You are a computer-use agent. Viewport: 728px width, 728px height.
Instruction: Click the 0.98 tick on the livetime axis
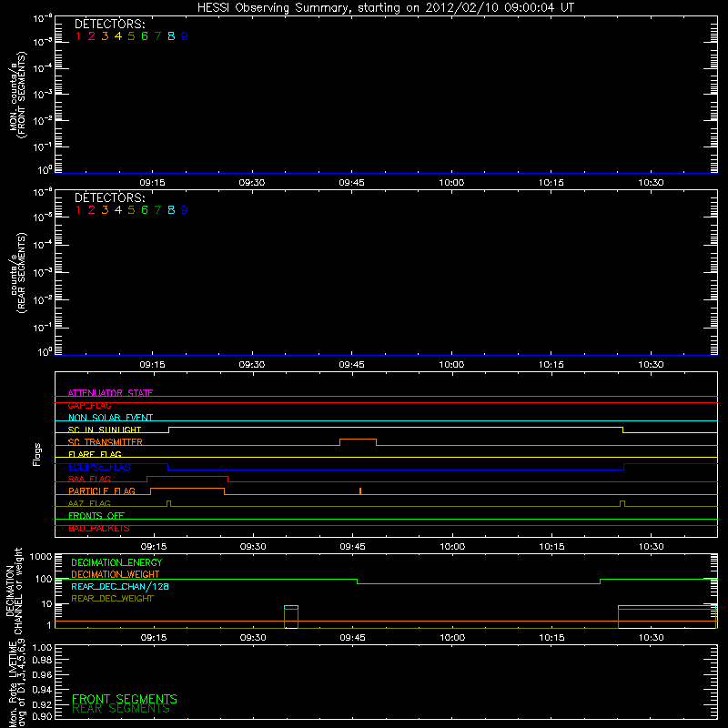42,661
